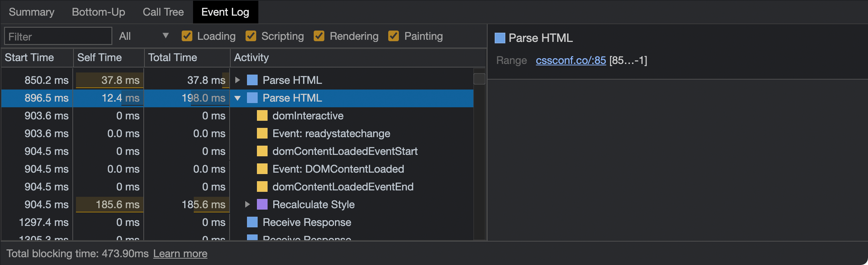The image size is (868, 265).
Task: Click the 12.4 ms self time cell
Action: [109, 98]
